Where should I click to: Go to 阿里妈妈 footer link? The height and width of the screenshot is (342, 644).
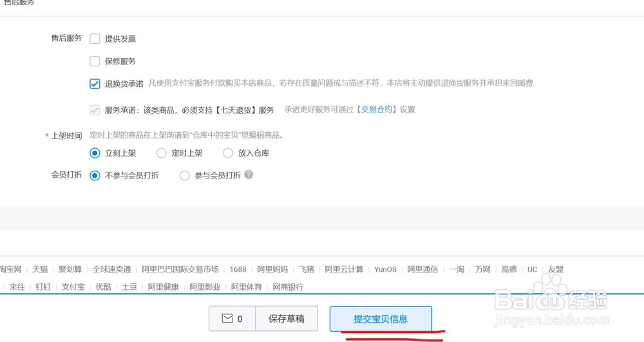272,269
